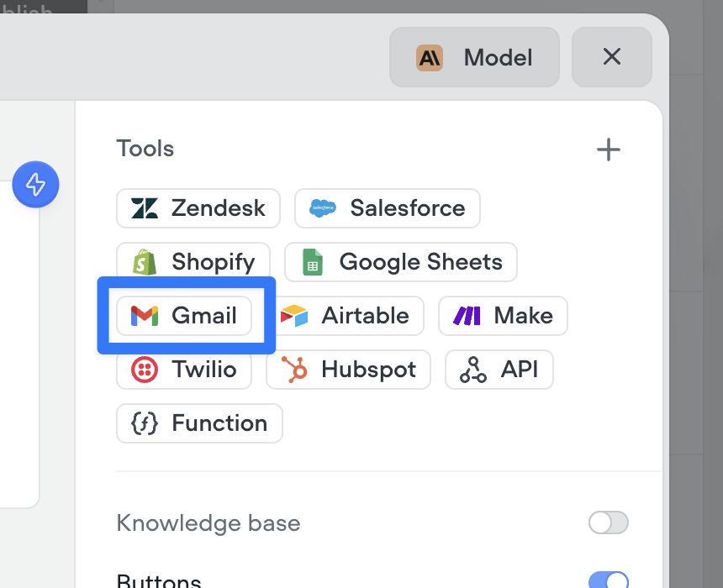The height and width of the screenshot is (588, 723).
Task: Click the blue lightning bolt button
Action: point(35,184)
